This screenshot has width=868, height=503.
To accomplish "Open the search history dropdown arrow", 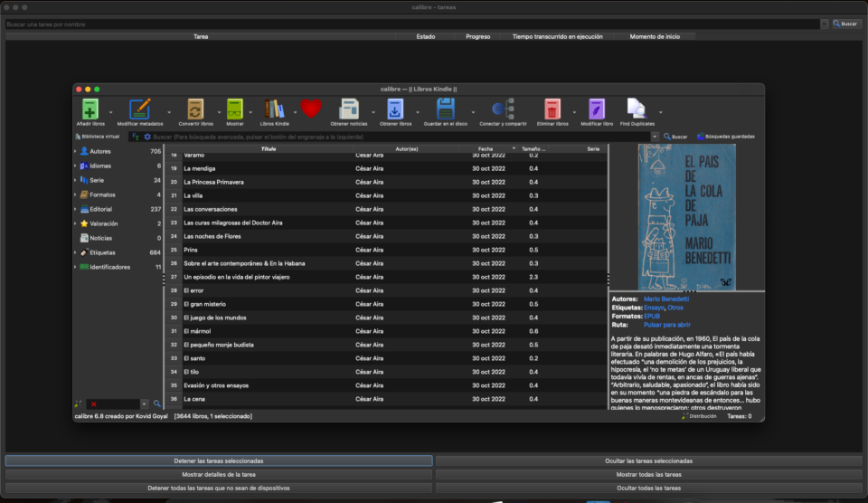I will 656,137.
